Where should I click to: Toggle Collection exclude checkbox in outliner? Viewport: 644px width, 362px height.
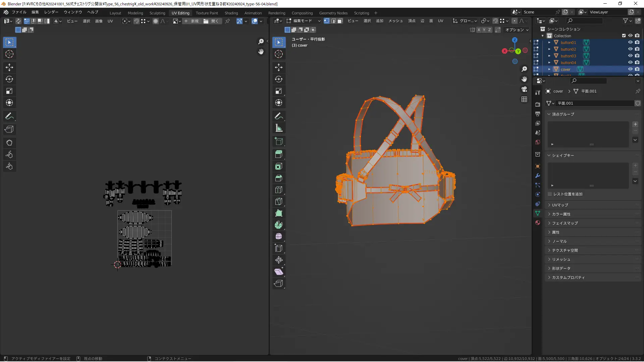pyautogui.click(x=624, y=36)
